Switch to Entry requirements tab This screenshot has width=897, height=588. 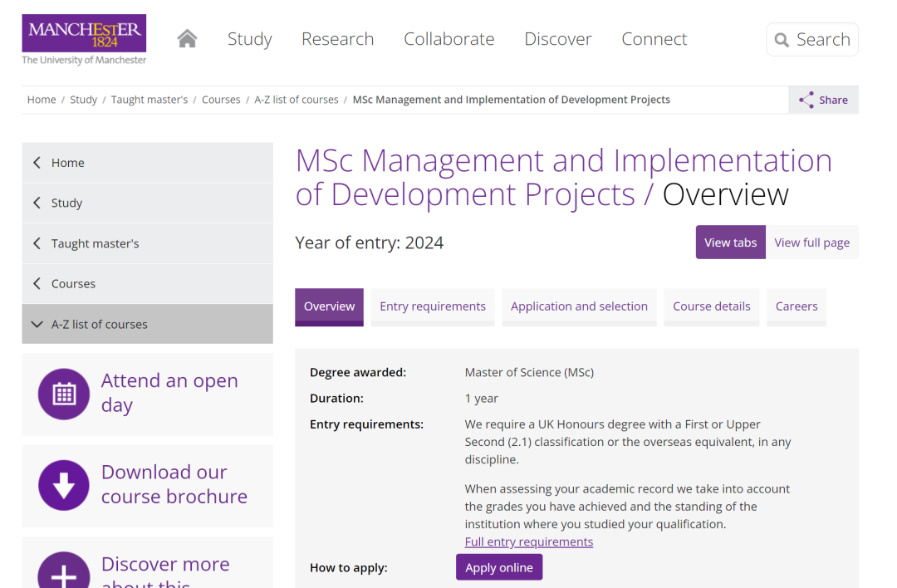433,306
